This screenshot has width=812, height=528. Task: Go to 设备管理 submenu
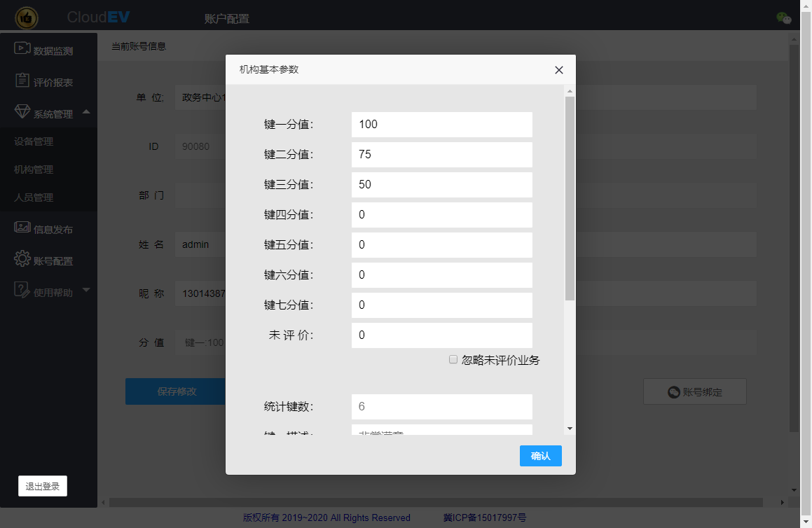click(x=34, y=141)
